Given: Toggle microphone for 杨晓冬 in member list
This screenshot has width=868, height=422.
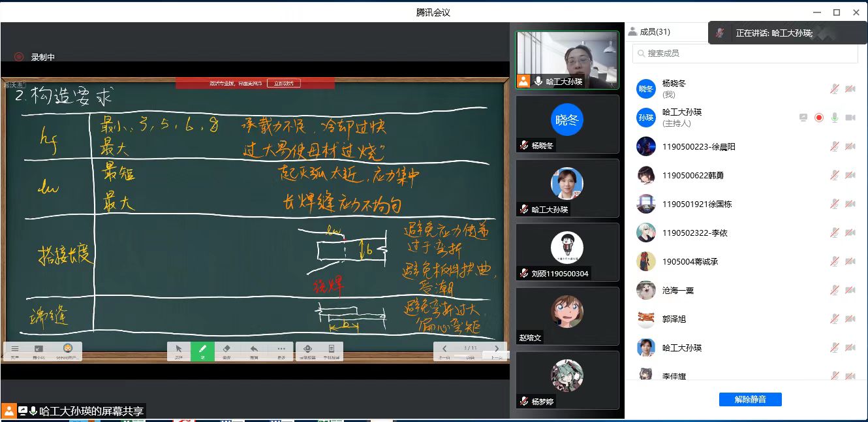Looking at the screenshot, I should (x=834, y=89).
